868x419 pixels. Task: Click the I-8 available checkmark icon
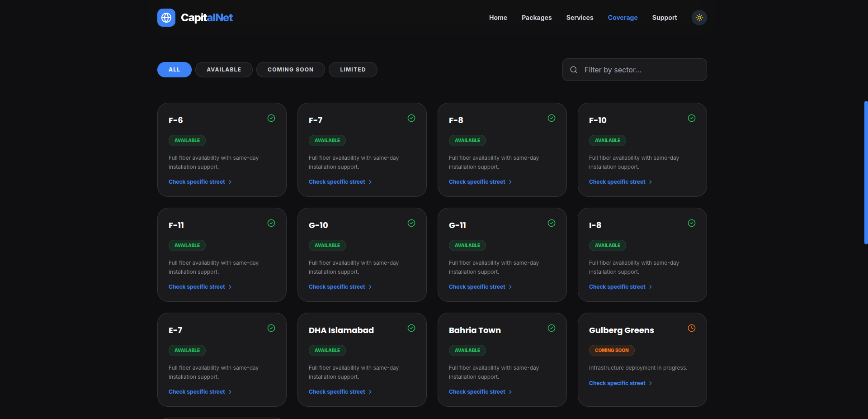(x=692, y=223)
